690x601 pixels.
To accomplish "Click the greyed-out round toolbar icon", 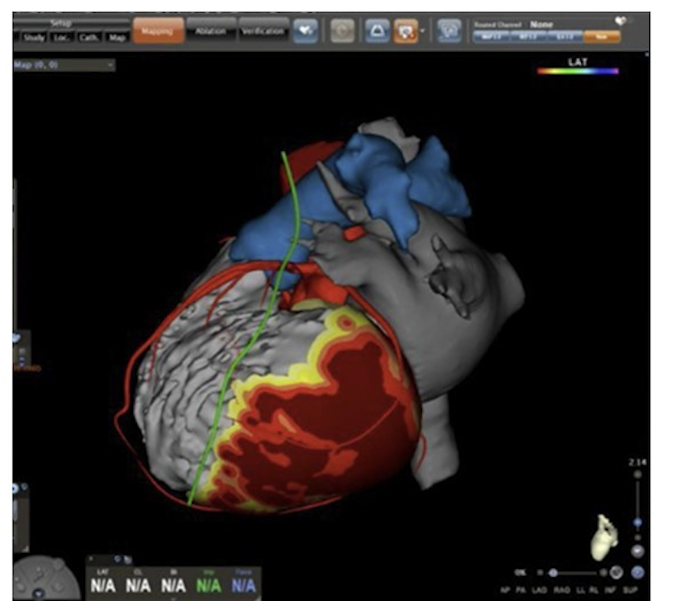I will coord(342,31).
